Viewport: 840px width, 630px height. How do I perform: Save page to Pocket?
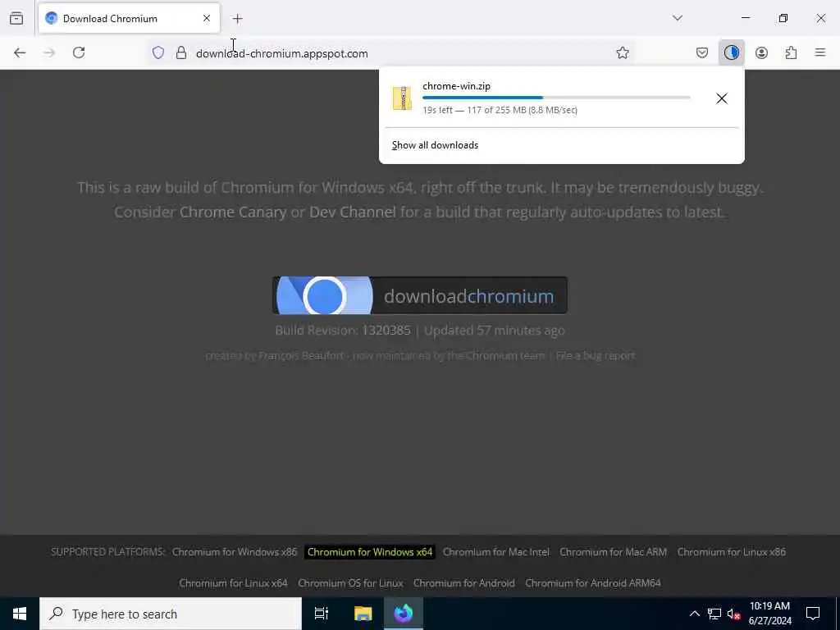(702, 52)
